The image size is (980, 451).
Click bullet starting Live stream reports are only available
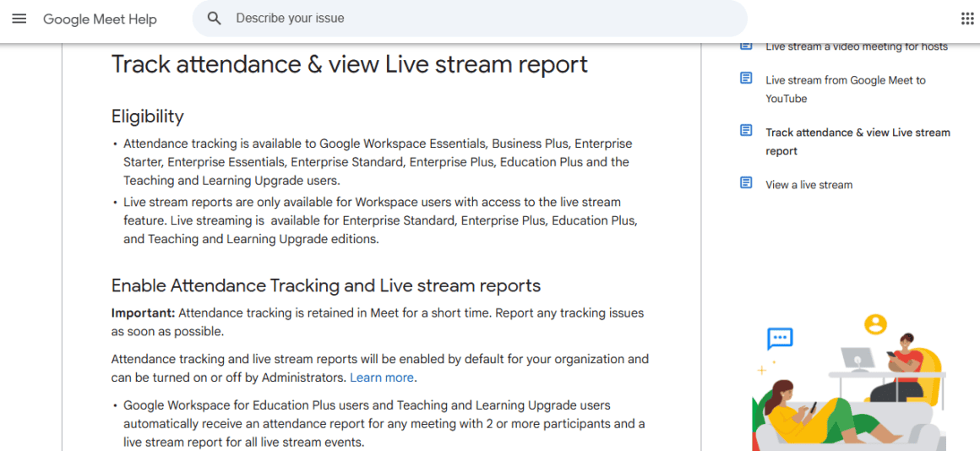pyautogui.click(x=380, y=221)
